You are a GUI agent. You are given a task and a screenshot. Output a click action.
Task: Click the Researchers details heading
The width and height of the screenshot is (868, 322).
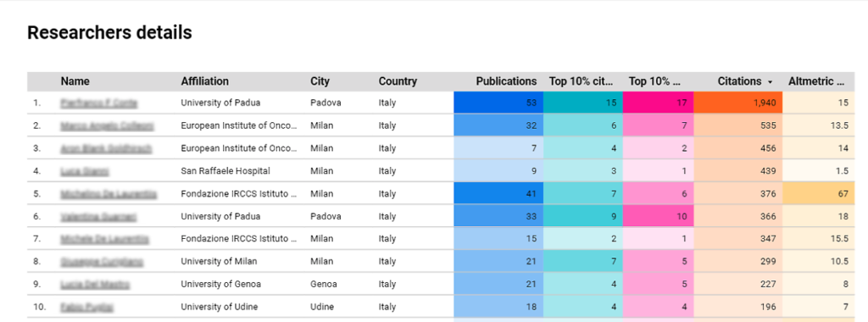click(x=109, y=33)
